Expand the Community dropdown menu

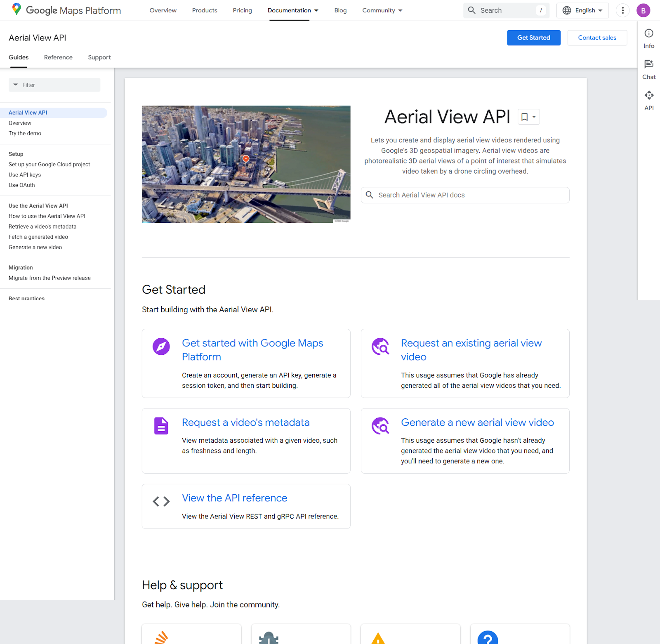pyautogui.click(x=382, y=10)
